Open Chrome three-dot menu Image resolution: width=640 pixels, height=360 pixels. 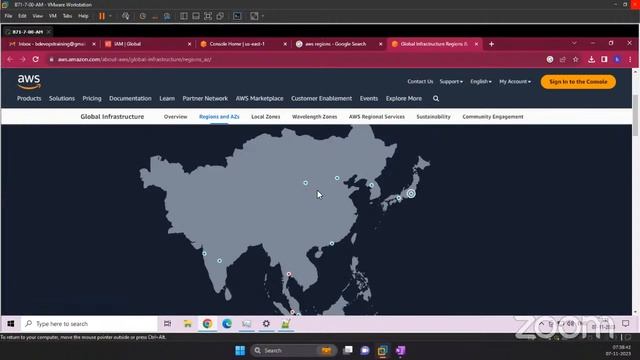(630, 60)
